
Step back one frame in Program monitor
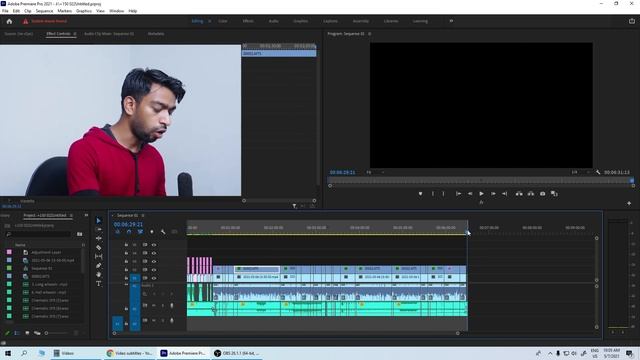point(470,194)
